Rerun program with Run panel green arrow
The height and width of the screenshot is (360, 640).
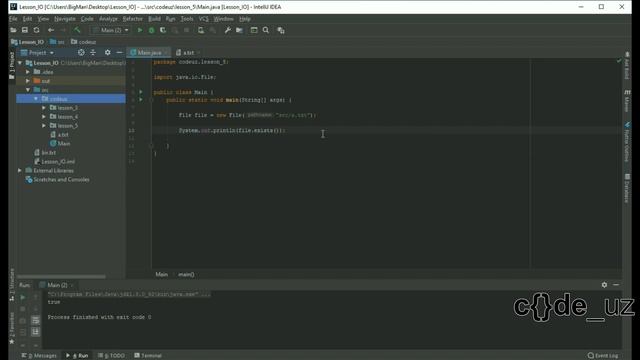click(23, 298)
